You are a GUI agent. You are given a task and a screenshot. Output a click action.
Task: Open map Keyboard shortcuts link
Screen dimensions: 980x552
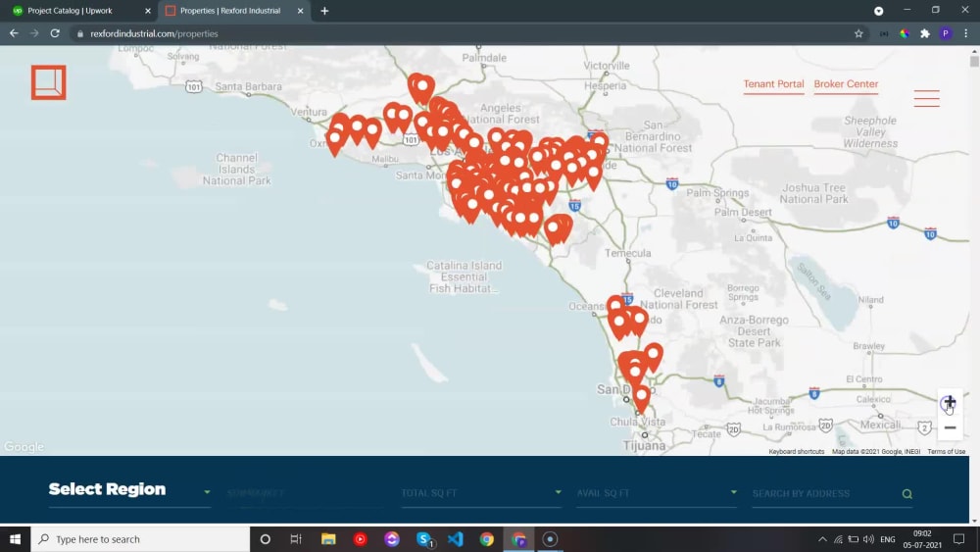[x=796, y=451]
